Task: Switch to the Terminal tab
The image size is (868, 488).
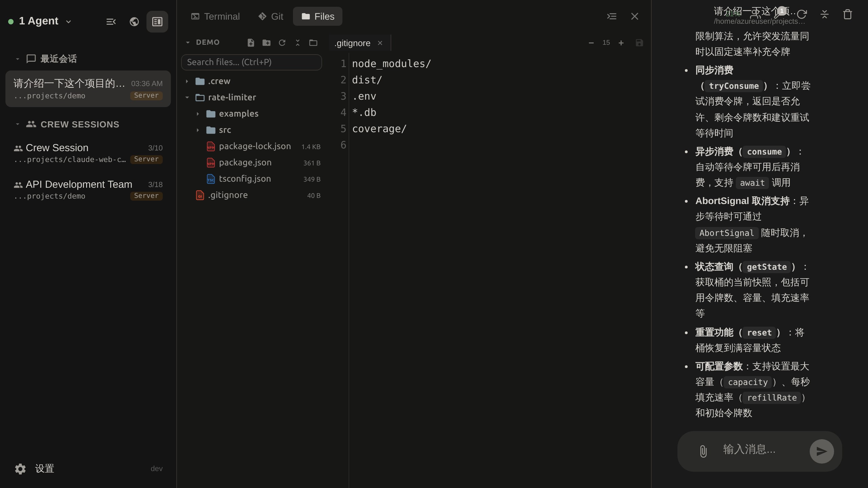Action: coord(215,16)
